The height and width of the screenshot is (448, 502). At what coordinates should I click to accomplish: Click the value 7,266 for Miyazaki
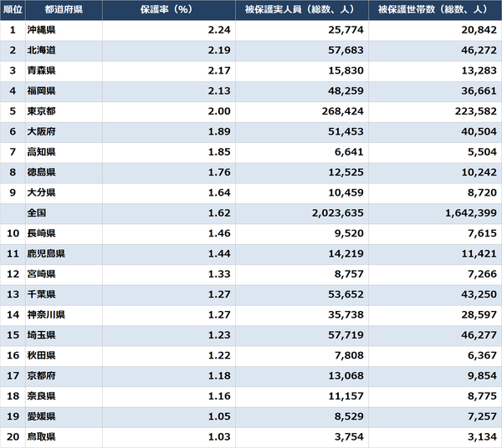[x=483, y=274]
